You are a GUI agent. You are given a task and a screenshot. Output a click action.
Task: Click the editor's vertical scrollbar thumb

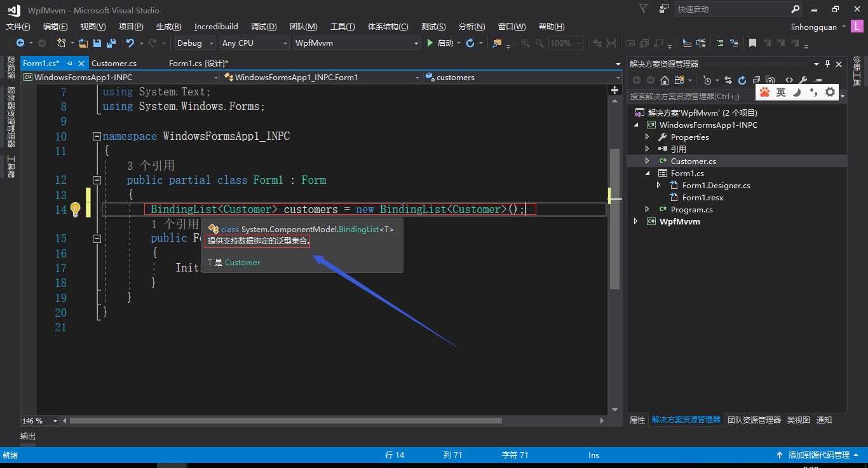(614, 219)
